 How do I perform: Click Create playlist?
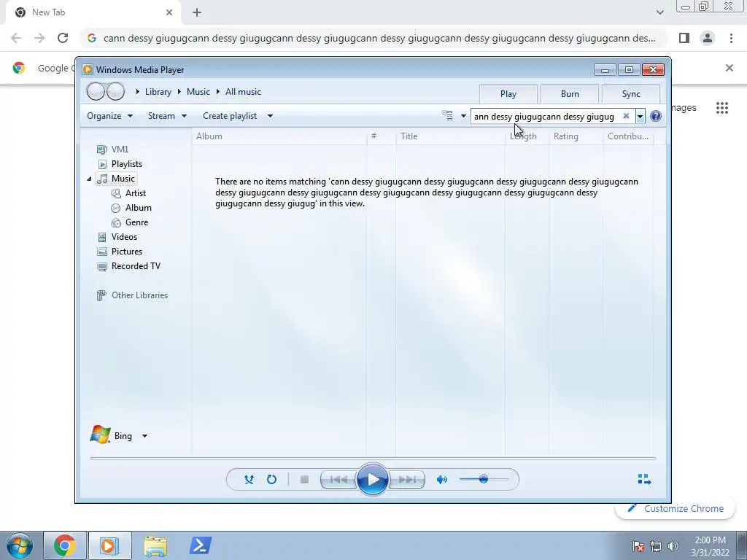(x=230, y=116)
